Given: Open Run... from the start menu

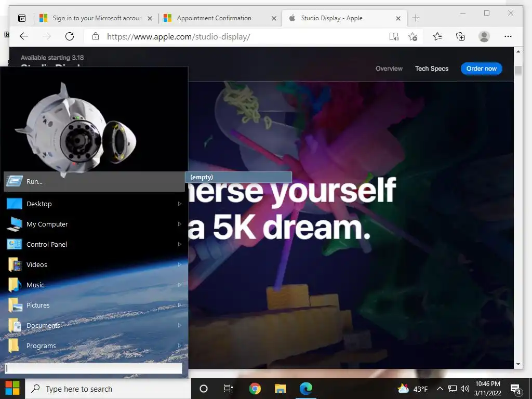Looking at the screenshot, I should [94, 181].
